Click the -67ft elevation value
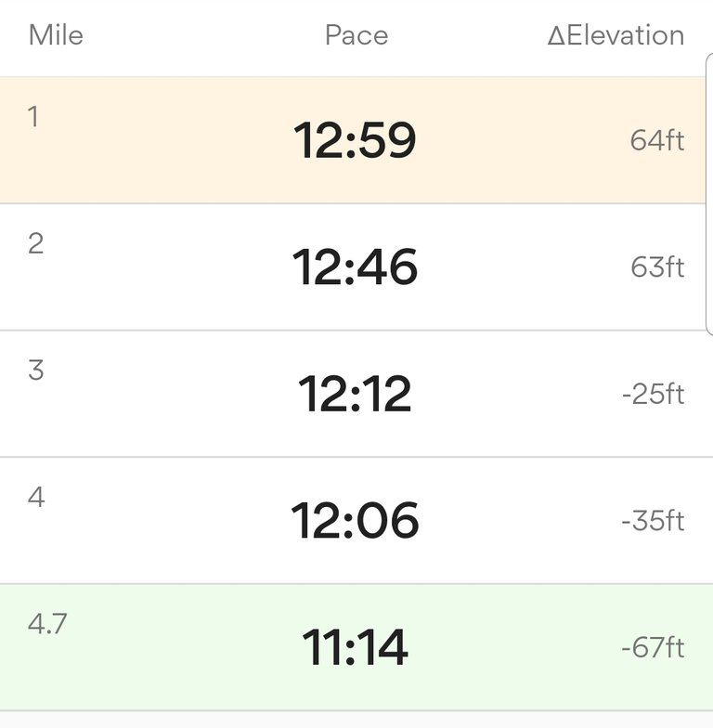 [x=654, y=647]
